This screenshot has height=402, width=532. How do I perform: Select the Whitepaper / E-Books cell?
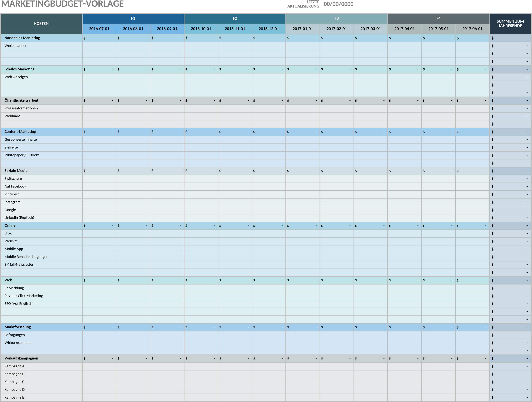pyautogui.click(x=41, y=155)
